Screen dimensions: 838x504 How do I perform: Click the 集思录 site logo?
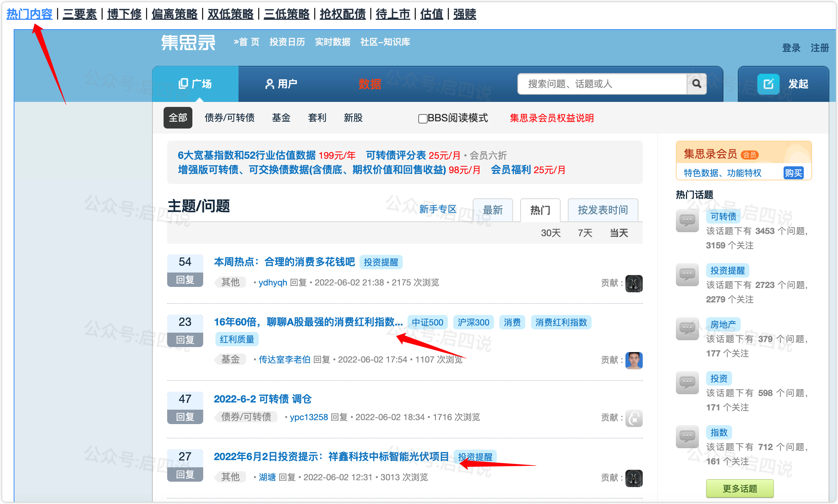(x=188, y=42)
